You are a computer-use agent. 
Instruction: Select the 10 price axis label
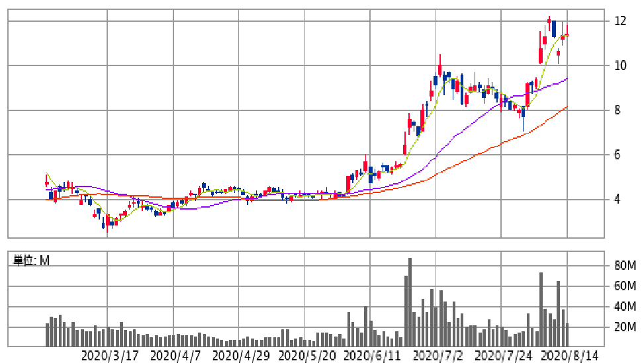coord(620,65)
